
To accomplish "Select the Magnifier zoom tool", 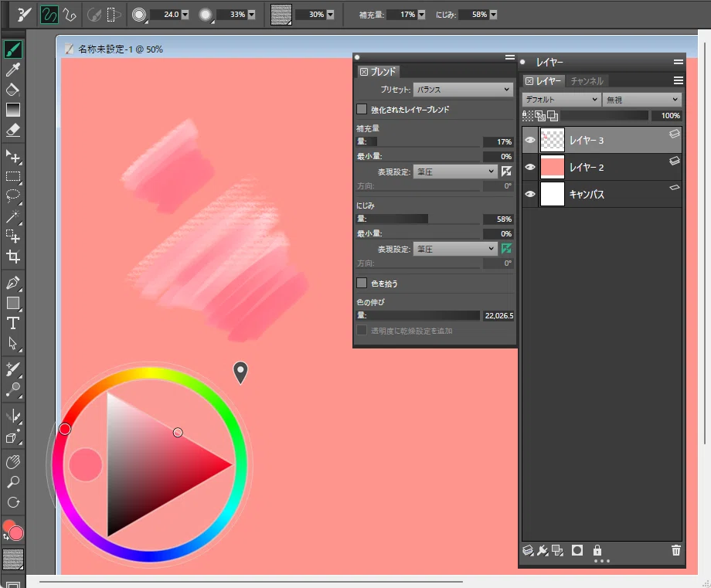I will 12,482.
